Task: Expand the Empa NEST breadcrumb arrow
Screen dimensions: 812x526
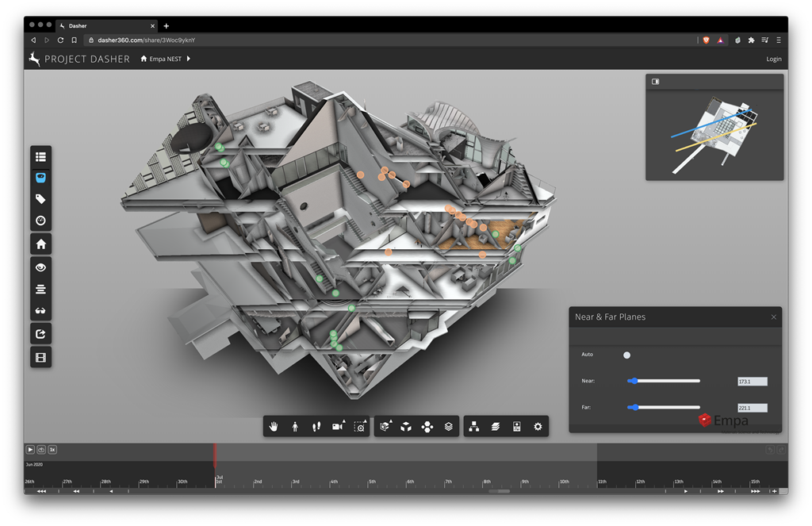Action: click(x=189, y=59)
